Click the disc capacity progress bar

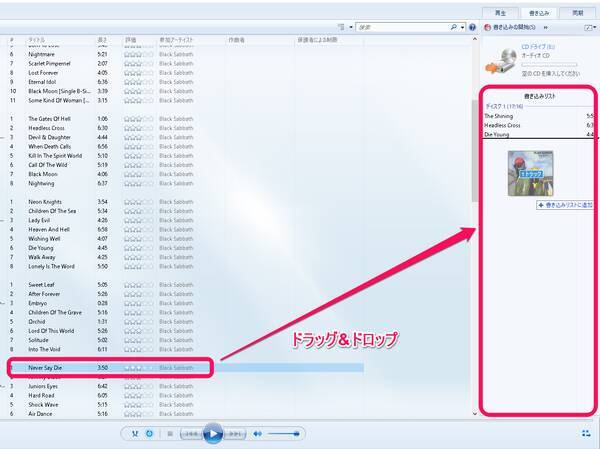(x=549, y=64)
